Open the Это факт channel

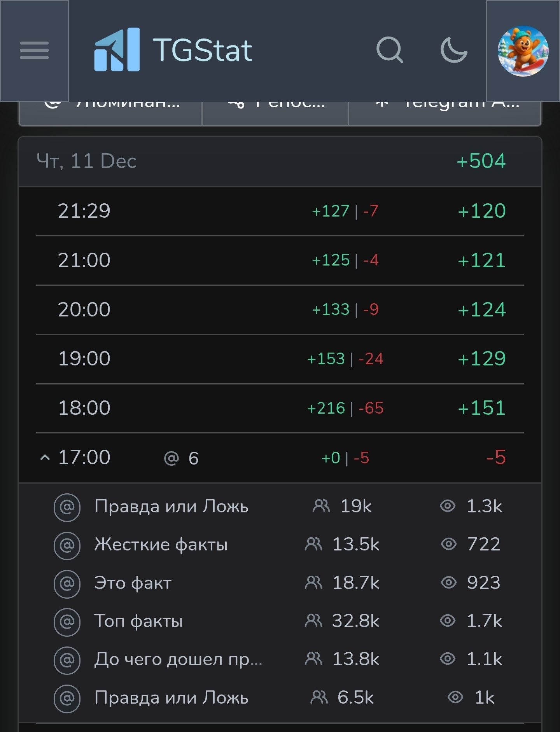tap(133, 583)
